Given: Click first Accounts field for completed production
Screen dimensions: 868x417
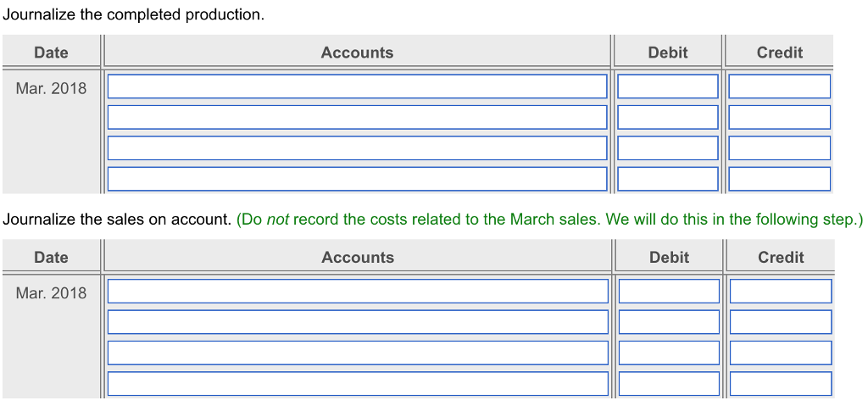Looking at the screenshot, I should (x=357, y=86).
